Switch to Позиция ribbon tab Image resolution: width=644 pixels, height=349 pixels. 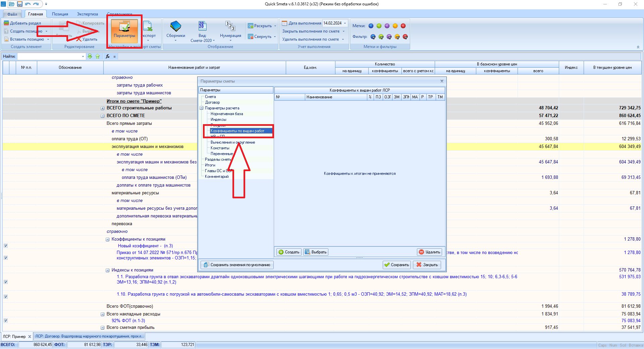pyautogui.click(x=60, y=14)
